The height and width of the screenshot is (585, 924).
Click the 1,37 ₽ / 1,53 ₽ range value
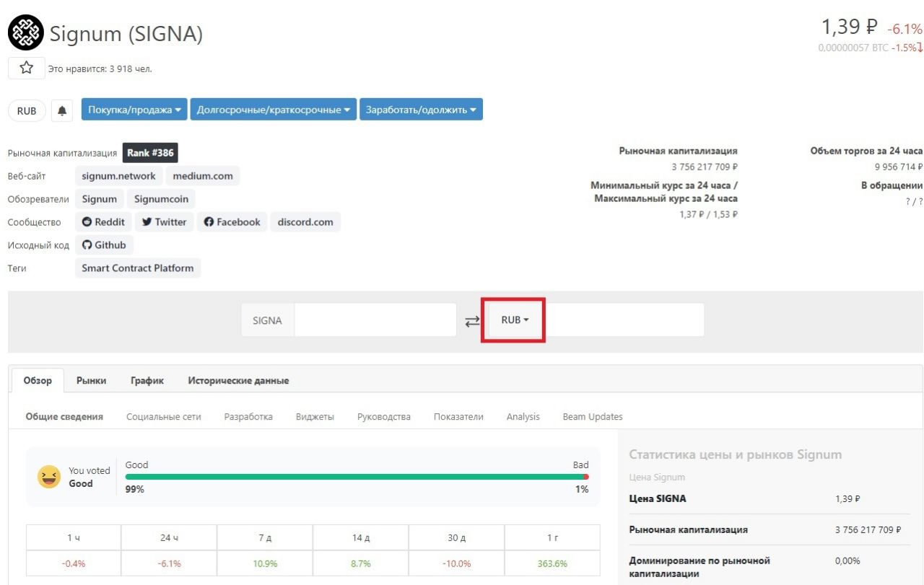(x=708, y=214)
